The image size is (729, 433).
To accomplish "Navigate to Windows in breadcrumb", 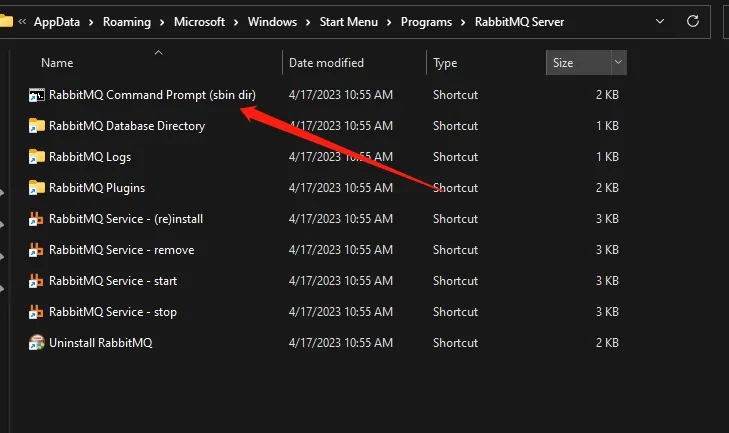I will [x=272, y=22].
